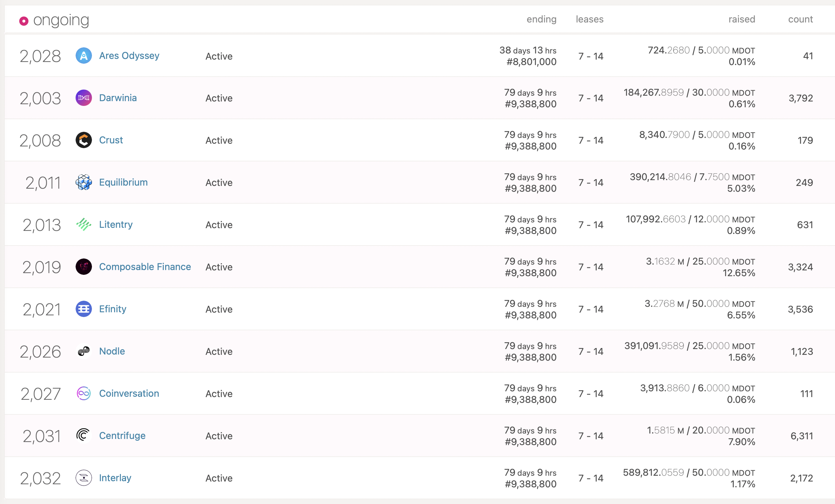835x504 pixels.
Task: Click the Crust logo icon
Action: pyautogui.click(x=83, y=140)
